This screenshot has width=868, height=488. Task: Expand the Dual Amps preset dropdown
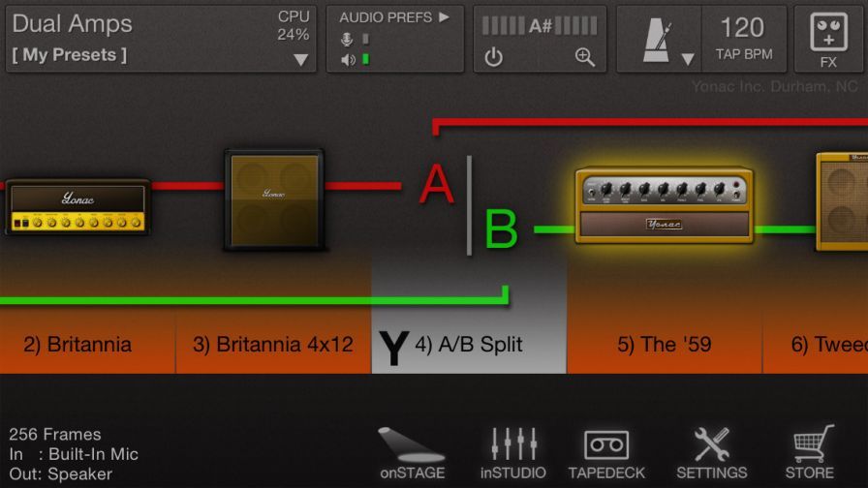300,59
